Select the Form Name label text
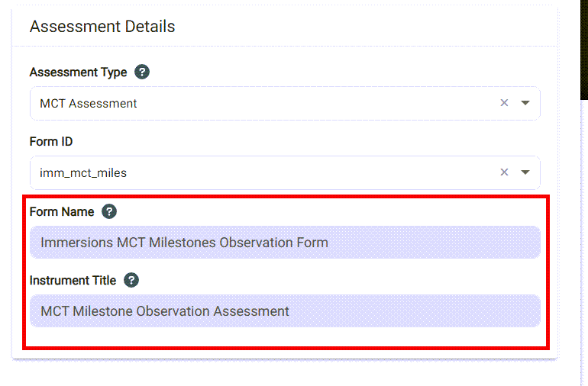The width and height of the screenshot is (588, 386). tap(62, 211)
